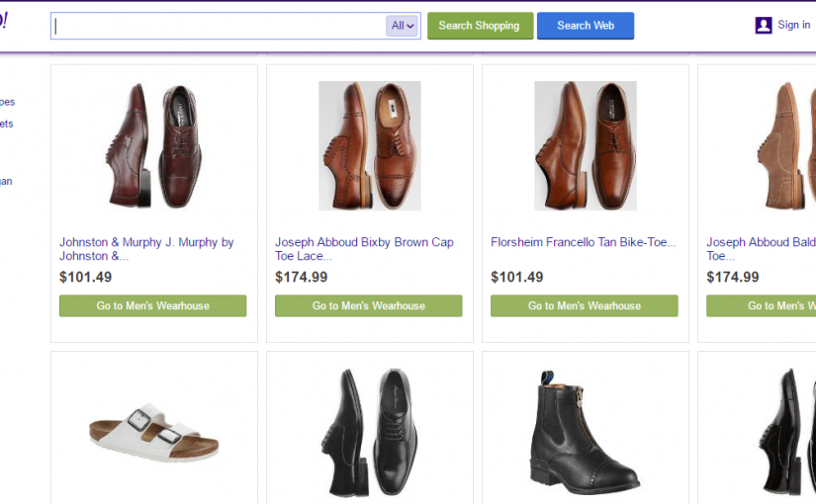Select the tan suede Joseph Abboud shoe image
Viewport: 816px width, 504px height.
(785, 145)
